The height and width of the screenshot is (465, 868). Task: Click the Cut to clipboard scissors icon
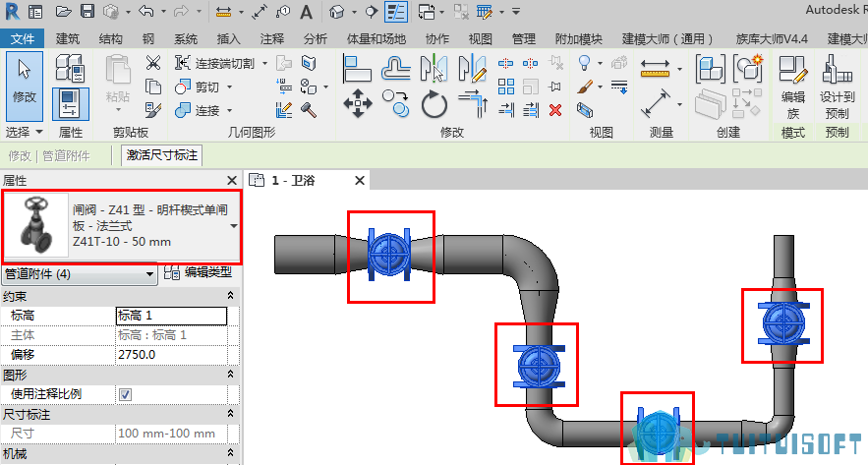[x=153, y=63]
